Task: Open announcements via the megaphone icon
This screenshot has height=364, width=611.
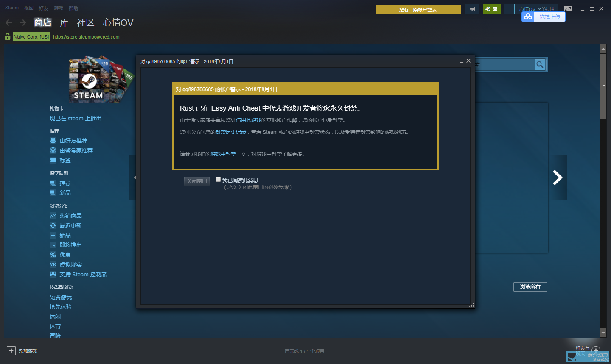Action: (472, 8)
